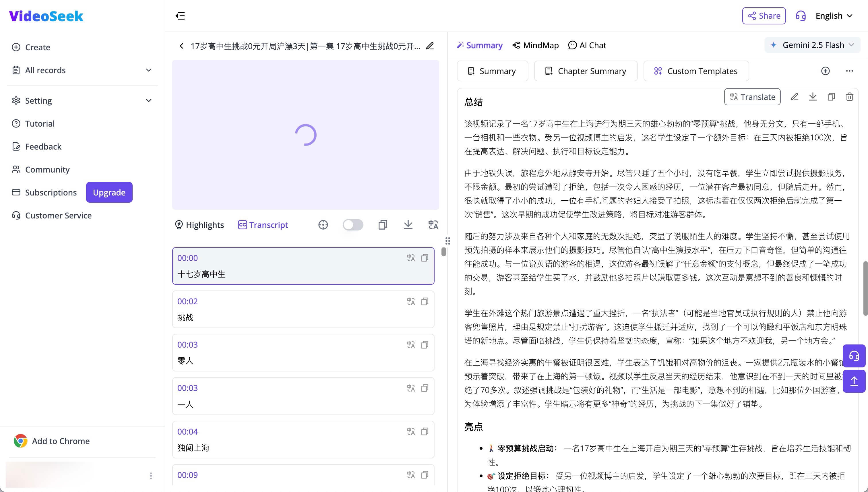The width and height of the screenshot is (868, 492).
Task: Switch to the MindMap tab
Action: pos(535,45)
